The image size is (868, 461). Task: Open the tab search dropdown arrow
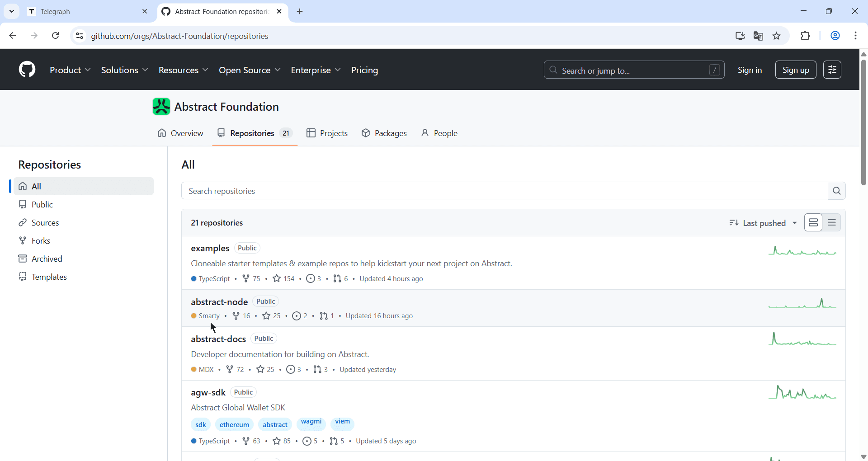click(12, 11)
